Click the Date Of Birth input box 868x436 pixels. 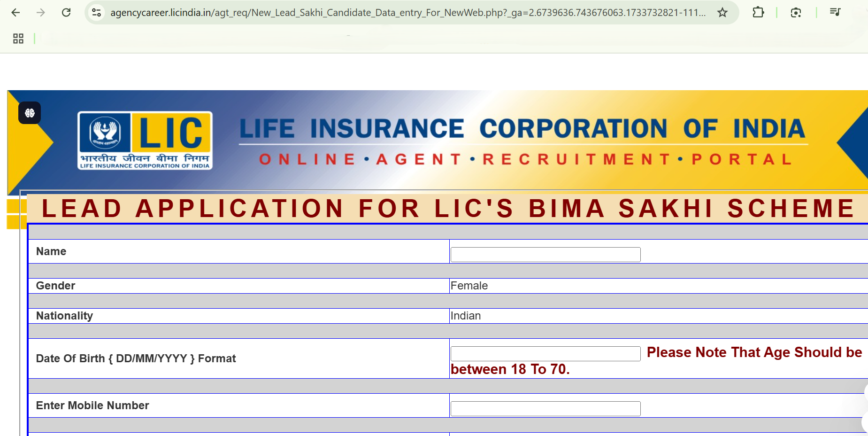pyautogui.click(x=545, y=353)
